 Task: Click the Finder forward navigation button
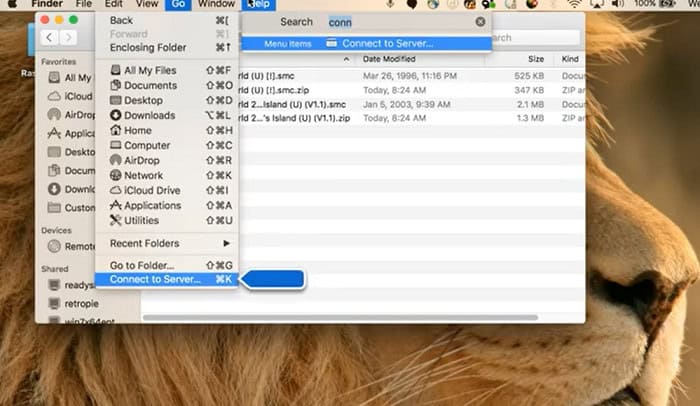[68, 38]
